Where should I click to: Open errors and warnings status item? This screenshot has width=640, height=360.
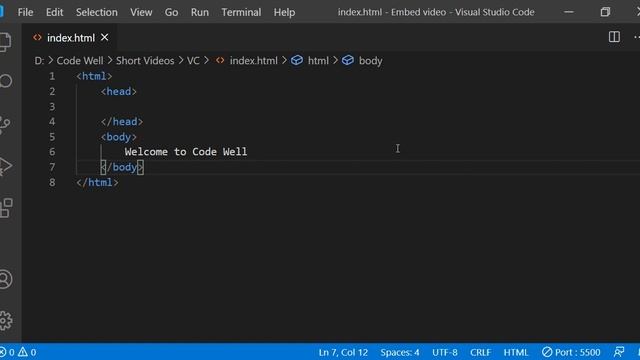18,352
